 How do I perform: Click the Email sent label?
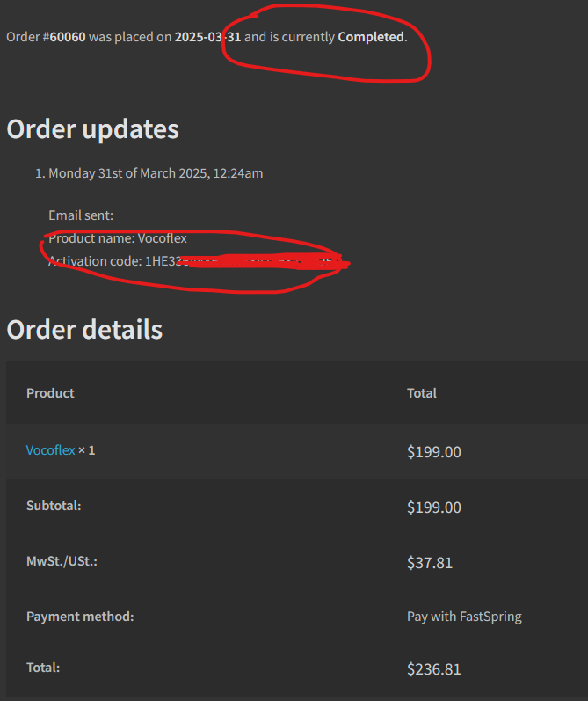click(x=81, y=215)
